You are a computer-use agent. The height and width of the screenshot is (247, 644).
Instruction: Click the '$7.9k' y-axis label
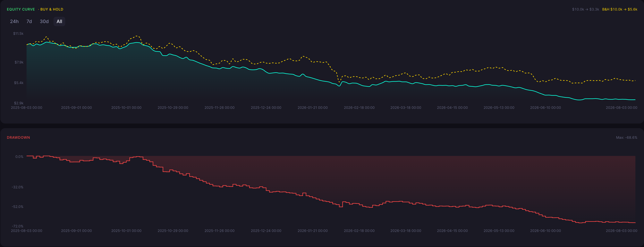coord(19,62)
